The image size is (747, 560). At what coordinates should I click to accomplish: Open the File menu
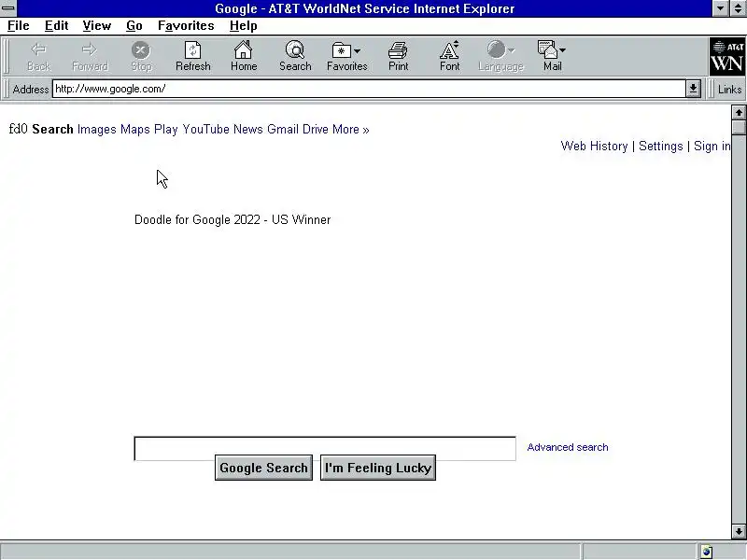(18, 26)
